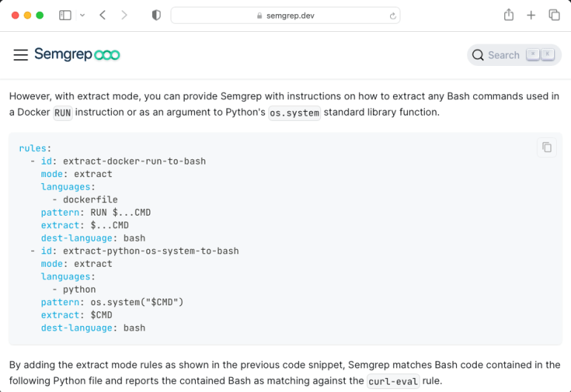Open the privacy shield report

click(x=156, y=15)
